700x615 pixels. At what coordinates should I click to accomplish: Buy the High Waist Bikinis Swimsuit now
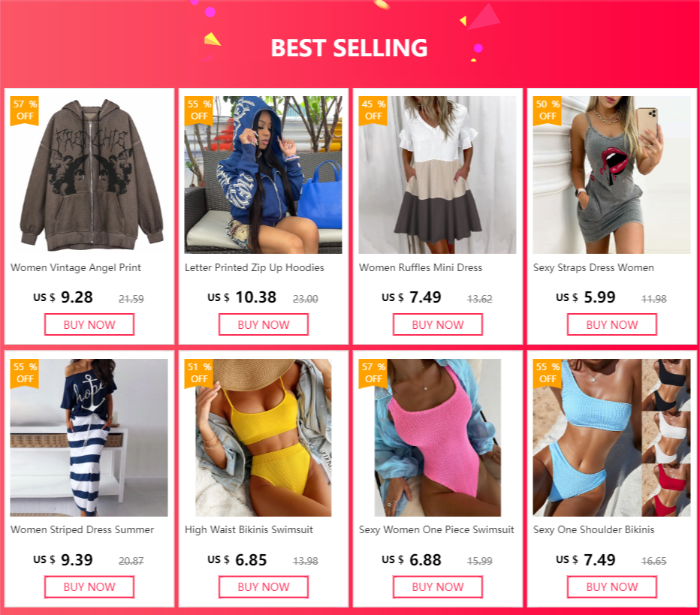[264, 587]
